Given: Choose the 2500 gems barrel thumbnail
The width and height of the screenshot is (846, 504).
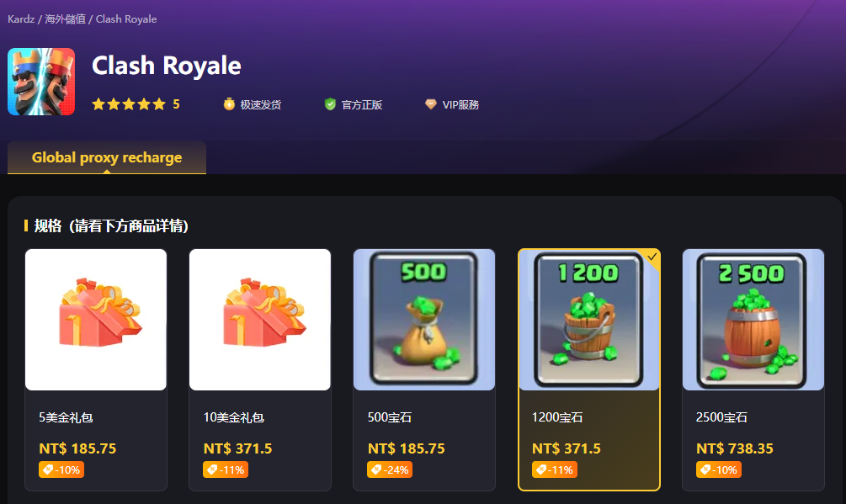Looking at the screenshot, I should [753, 320].
